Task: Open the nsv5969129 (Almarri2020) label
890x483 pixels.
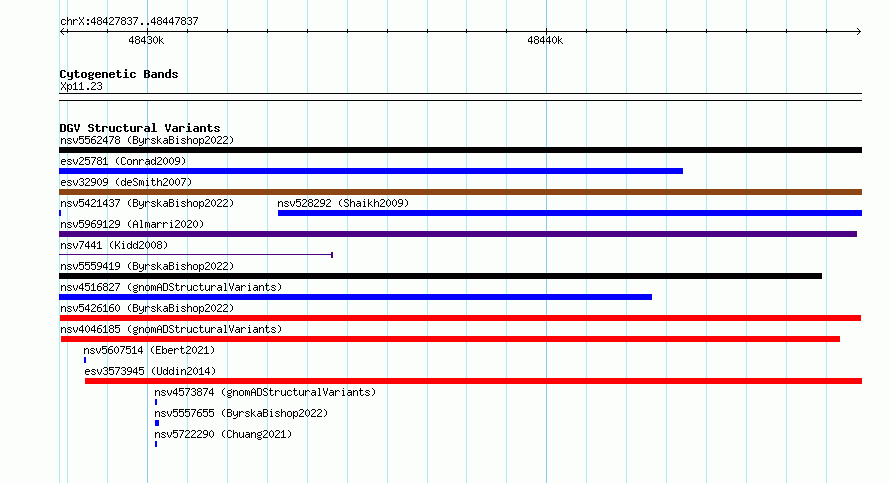Action: tap(132, 224)
